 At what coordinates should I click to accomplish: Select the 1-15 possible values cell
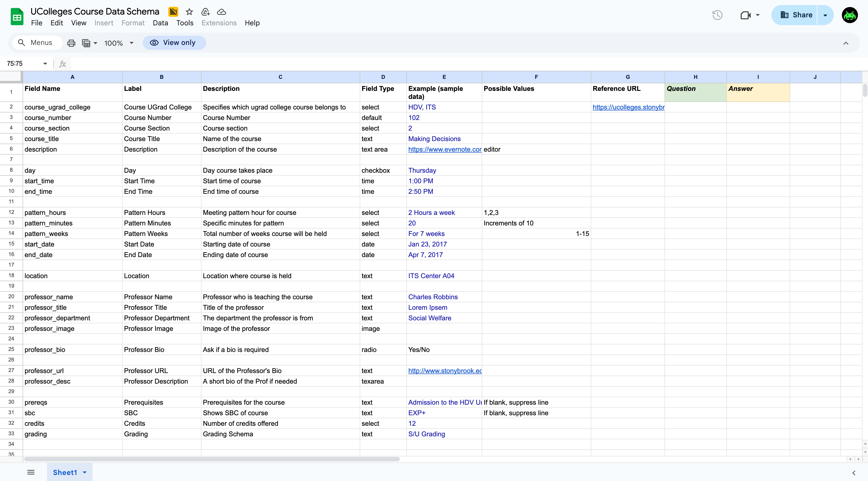click(536, 234)
